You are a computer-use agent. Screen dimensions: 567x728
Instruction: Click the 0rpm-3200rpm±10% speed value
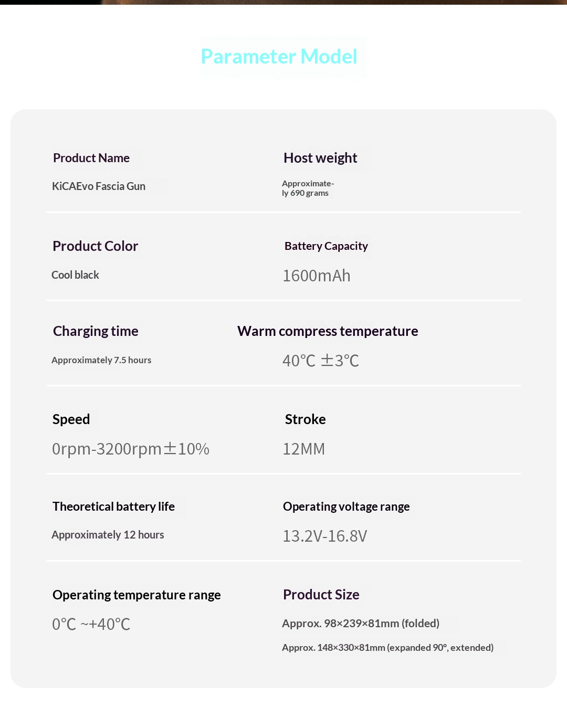coord(130,449)
